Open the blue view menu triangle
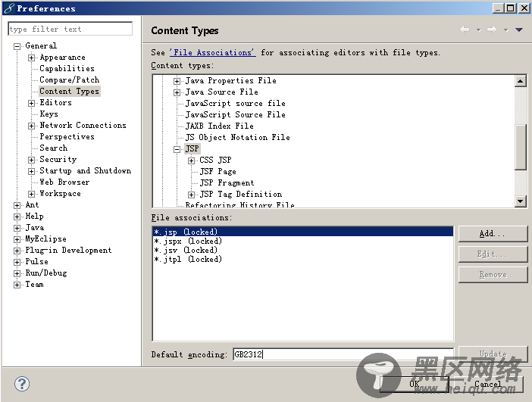 click(x=519, y=30)
